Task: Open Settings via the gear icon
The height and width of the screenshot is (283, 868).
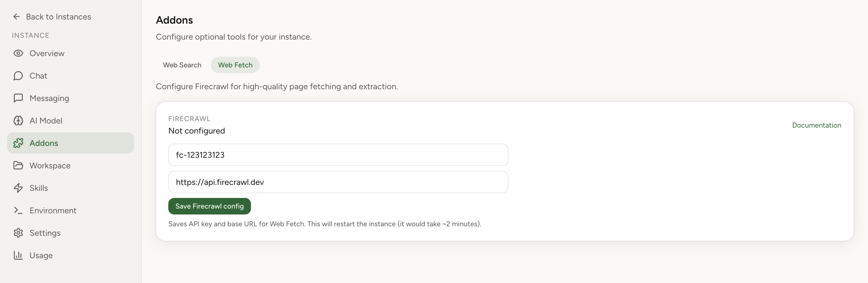Action: click(x=18, y=233)
